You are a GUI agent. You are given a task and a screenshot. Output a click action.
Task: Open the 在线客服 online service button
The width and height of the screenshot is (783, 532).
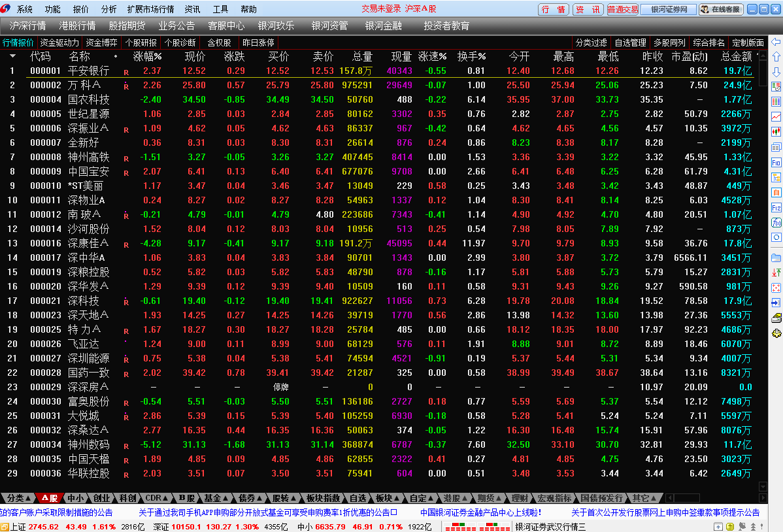pos(721,10)
